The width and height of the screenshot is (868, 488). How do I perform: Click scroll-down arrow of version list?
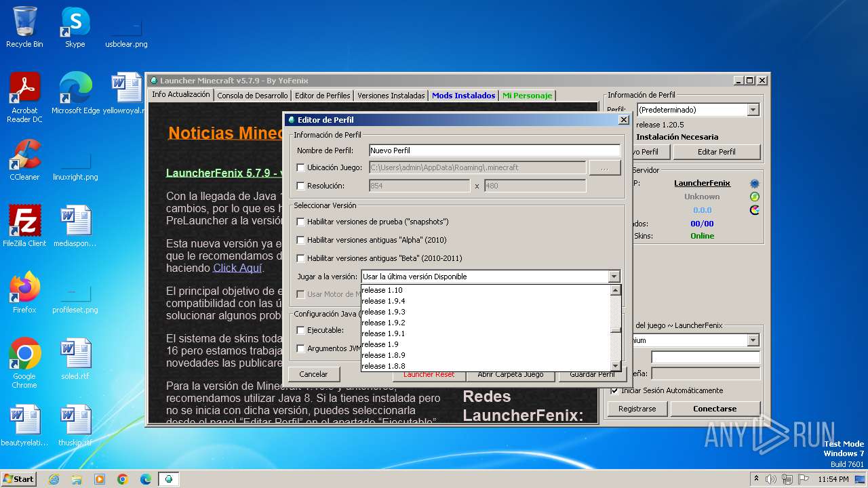tap(616, 366)
